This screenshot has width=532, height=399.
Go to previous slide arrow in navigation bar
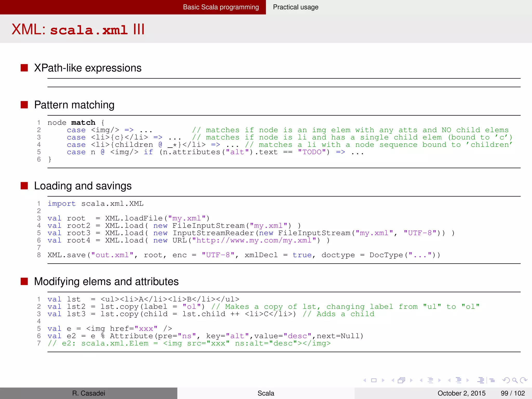(365, 380)
